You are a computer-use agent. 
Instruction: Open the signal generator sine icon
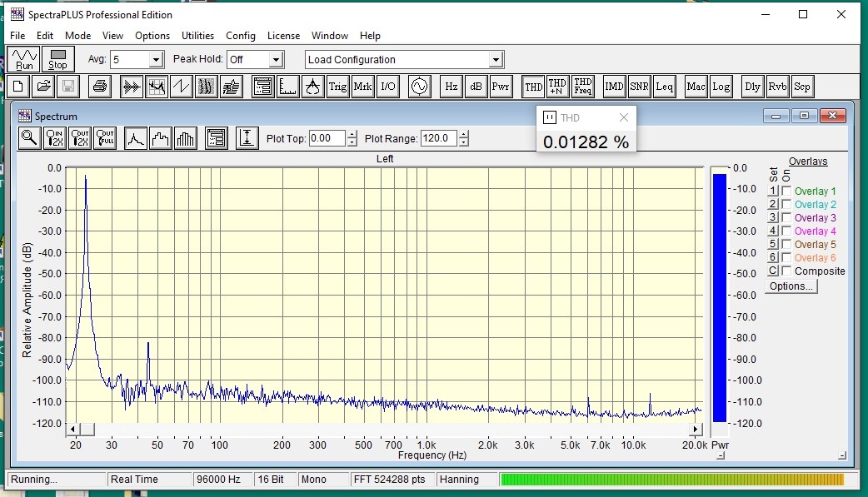coord(420,87)
